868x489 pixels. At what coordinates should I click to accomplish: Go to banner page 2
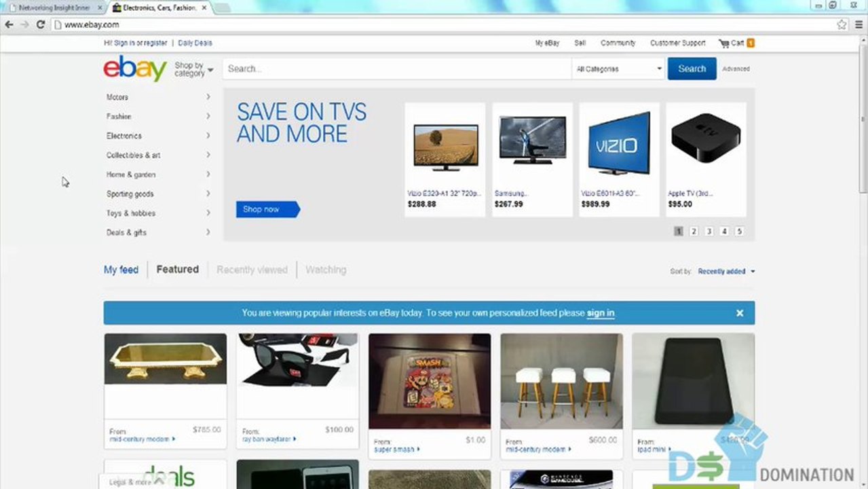pos(694,231)
